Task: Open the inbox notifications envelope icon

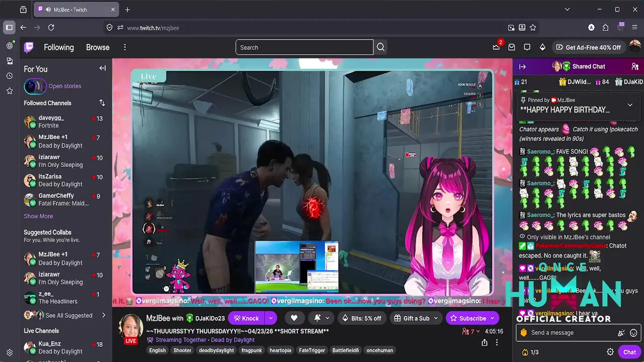Action: [512, 47]
